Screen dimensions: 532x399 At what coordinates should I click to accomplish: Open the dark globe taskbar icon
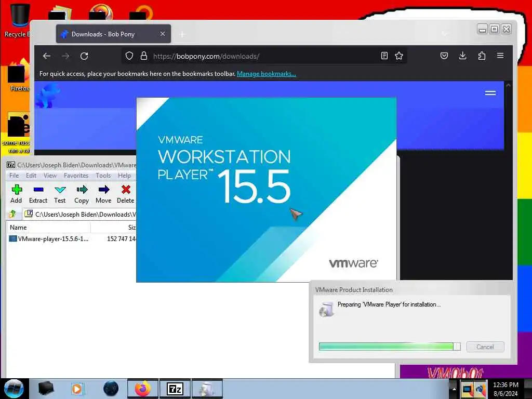click(111, 389)
